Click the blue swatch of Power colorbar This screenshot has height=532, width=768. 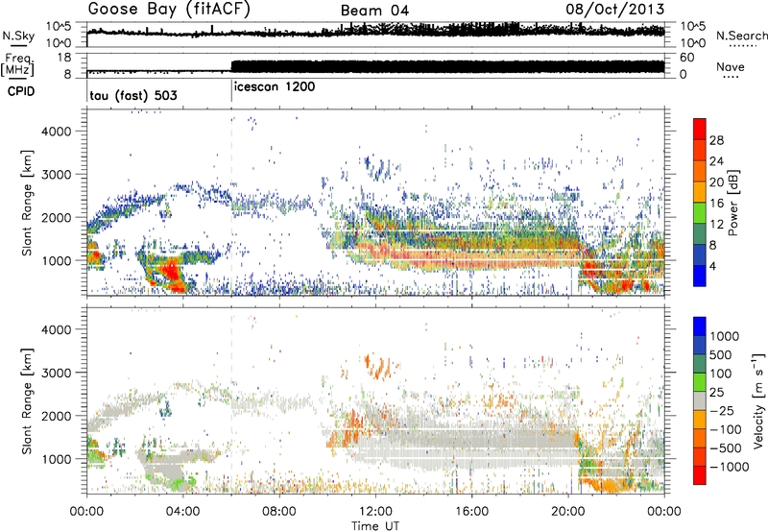click(700, 276)
